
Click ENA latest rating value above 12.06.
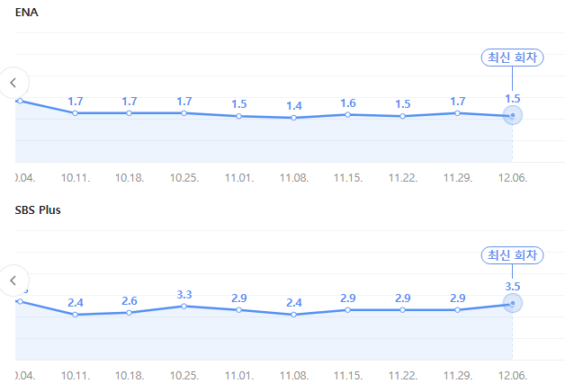[513, 99]
